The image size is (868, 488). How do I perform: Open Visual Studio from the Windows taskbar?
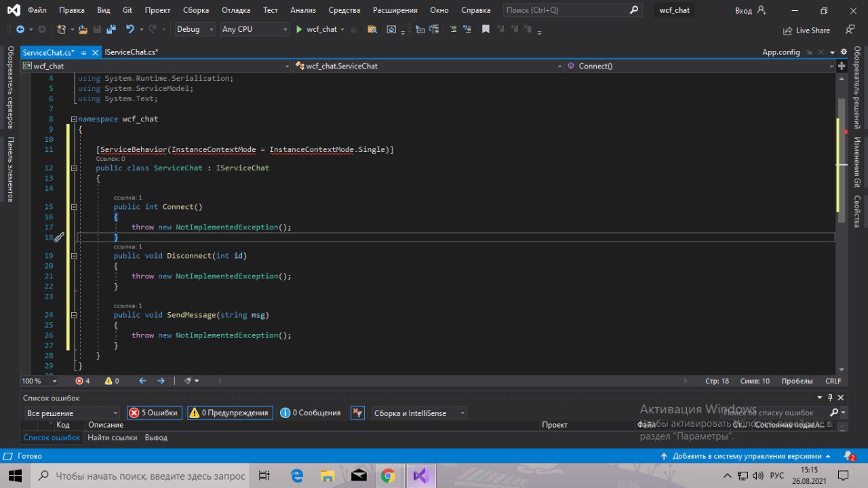coord(420,476)
